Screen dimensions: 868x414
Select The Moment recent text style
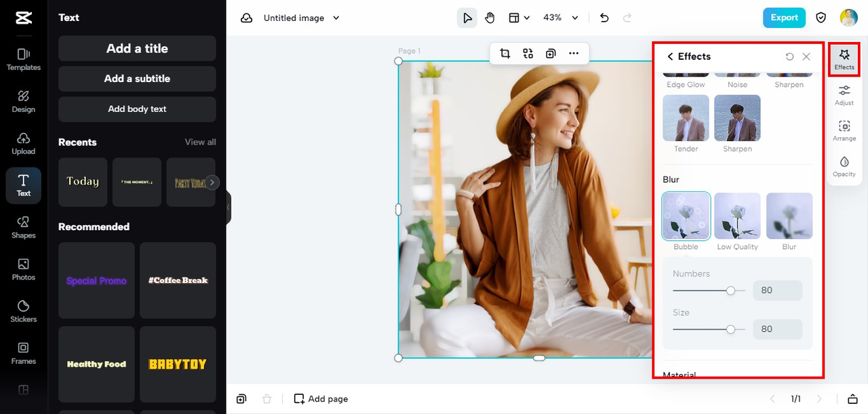[137, 182]
